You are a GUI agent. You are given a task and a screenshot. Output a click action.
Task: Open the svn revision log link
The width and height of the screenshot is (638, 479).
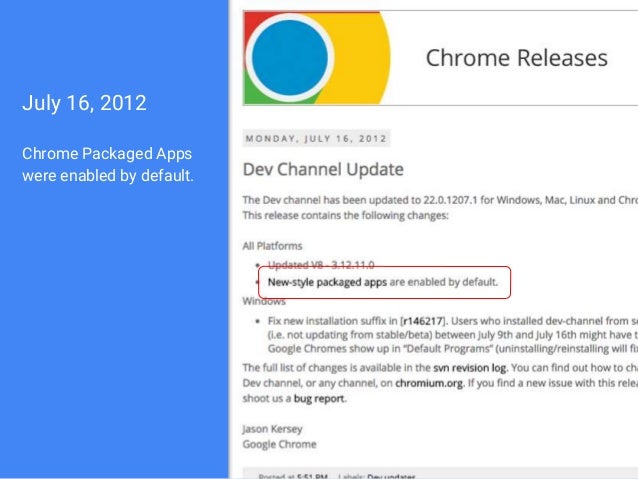[x=470, y=368]
